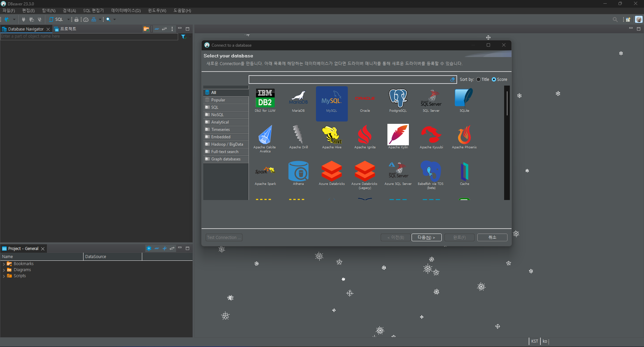The height and width of the screenshot is (347, 644).
Task: Open the dashboard gauge icon in toolbar
Action: 86,19
